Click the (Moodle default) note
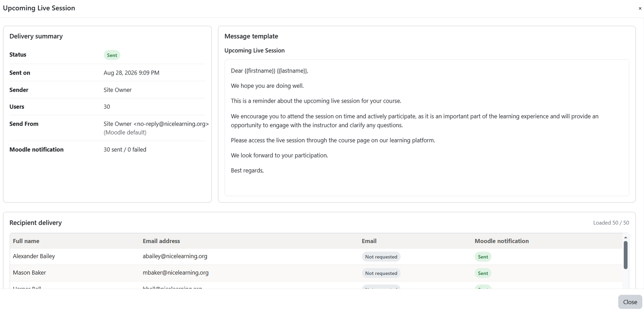Image resolution: width=644 pixels, height=312 pixels. point(125,132)
